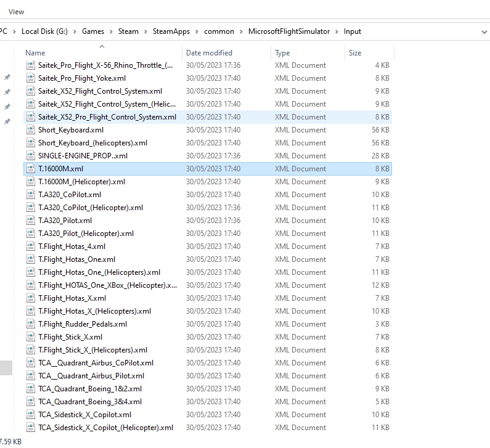Click TCA_Quadrant_Boeing_1&2.xml file icon
The height and width of the screenshot is (448, 490).
point(31,389)
